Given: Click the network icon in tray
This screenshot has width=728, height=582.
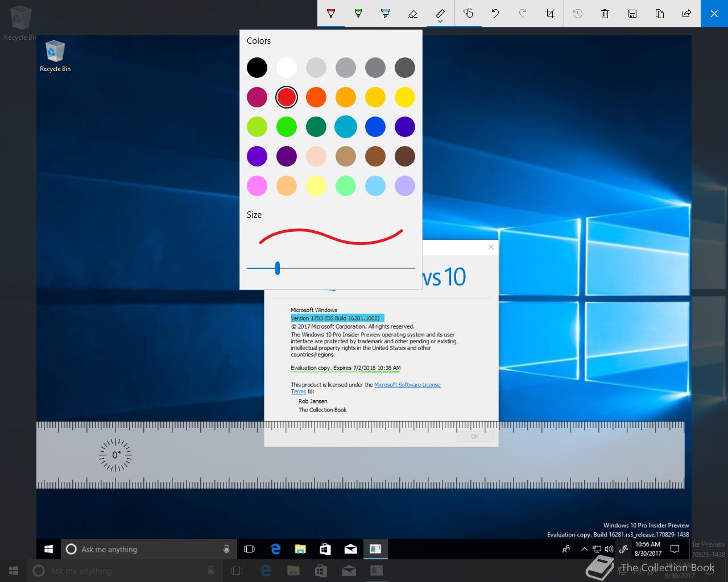Looking at the screenshot, I should (x=597, y=549).
